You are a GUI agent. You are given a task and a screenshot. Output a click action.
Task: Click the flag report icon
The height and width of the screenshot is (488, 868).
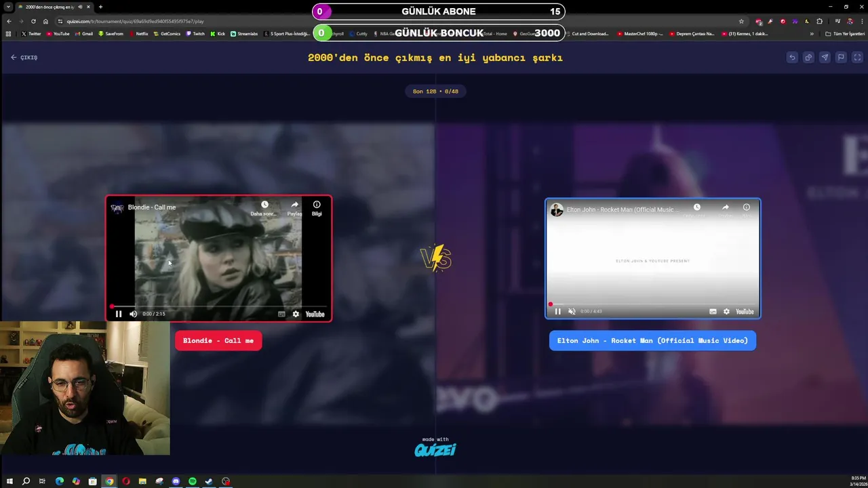[841, 58]
